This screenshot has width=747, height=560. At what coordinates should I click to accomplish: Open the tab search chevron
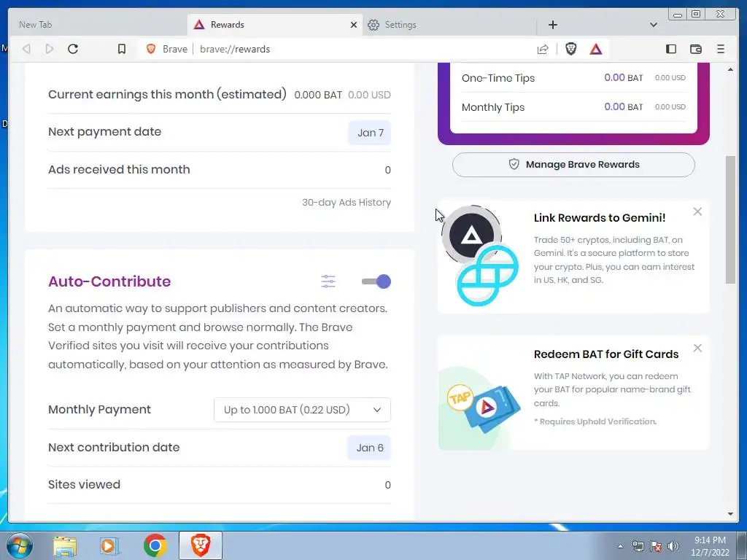click(654, 25)
